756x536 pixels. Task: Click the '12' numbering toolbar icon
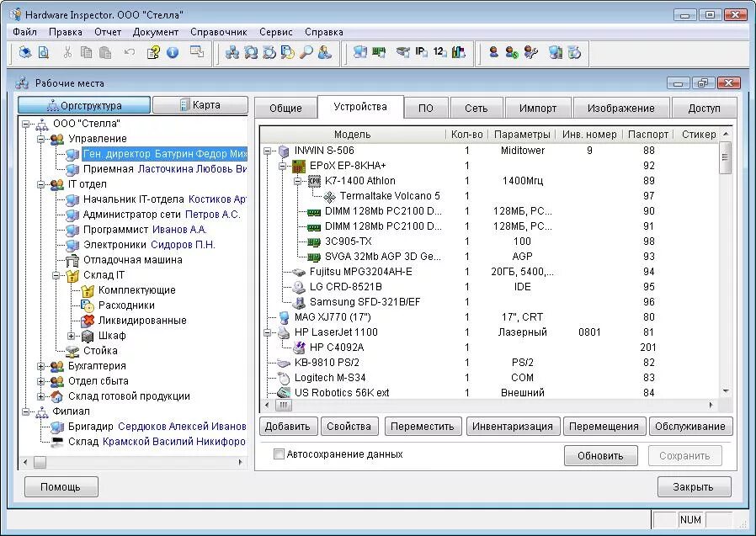439,52
